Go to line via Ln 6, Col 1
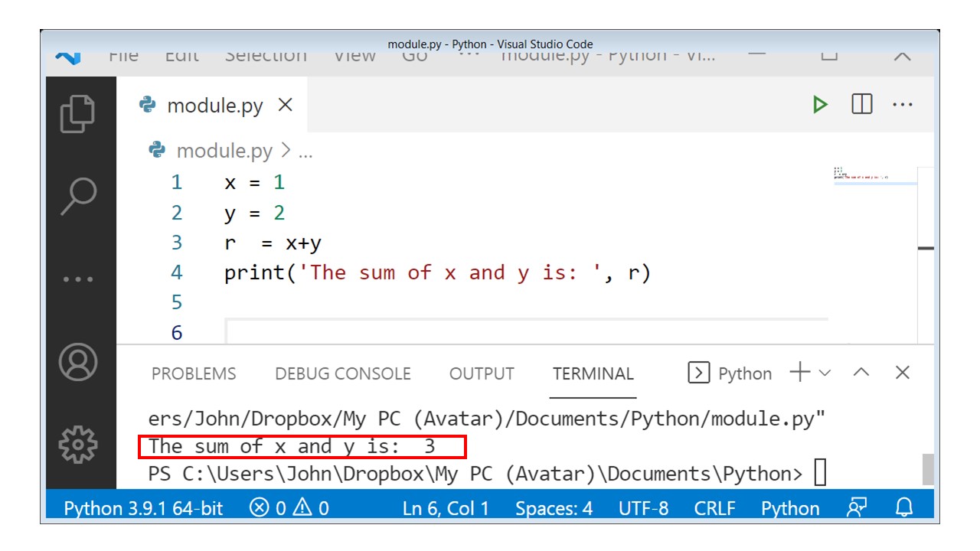This screenshot has height=551, width=980. coord(446,508)
